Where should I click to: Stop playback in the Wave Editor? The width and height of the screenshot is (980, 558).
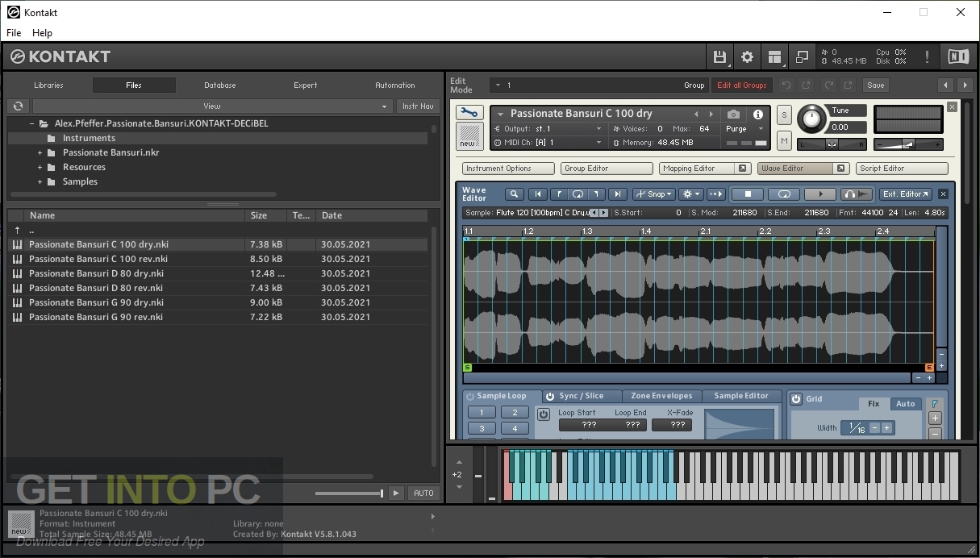click(x=748, y=194)
